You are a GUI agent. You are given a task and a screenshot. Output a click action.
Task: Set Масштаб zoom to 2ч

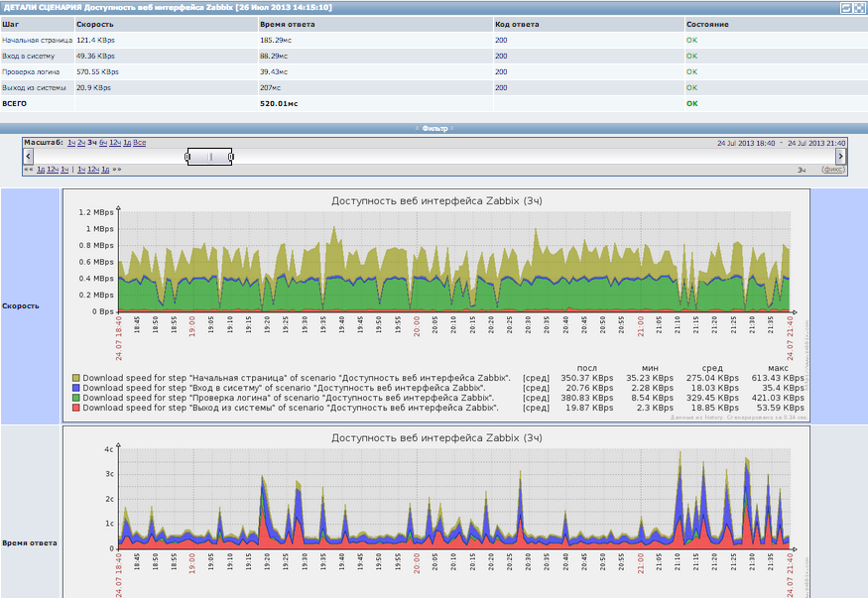click(81, 143)
